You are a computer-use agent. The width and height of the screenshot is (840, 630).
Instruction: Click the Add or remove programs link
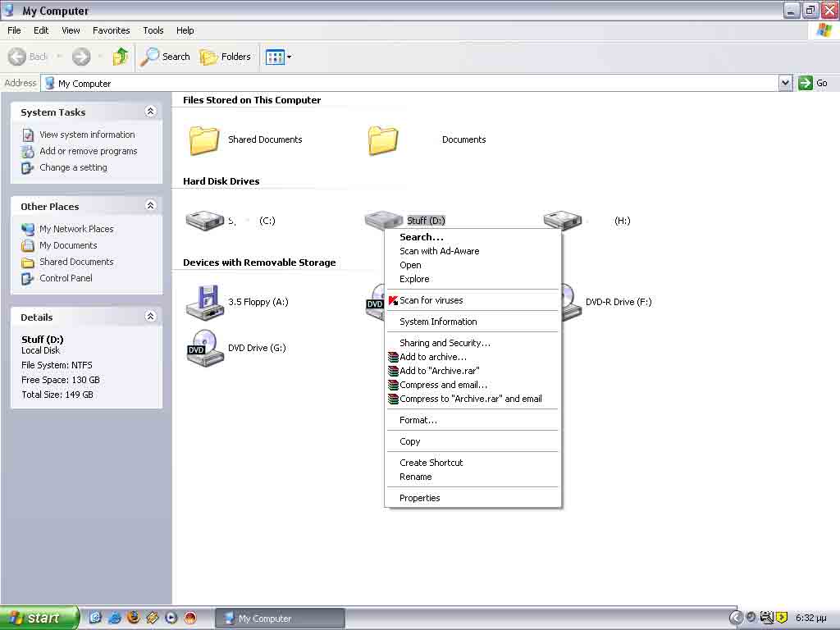pyautogui.click(x=88, y=151)
